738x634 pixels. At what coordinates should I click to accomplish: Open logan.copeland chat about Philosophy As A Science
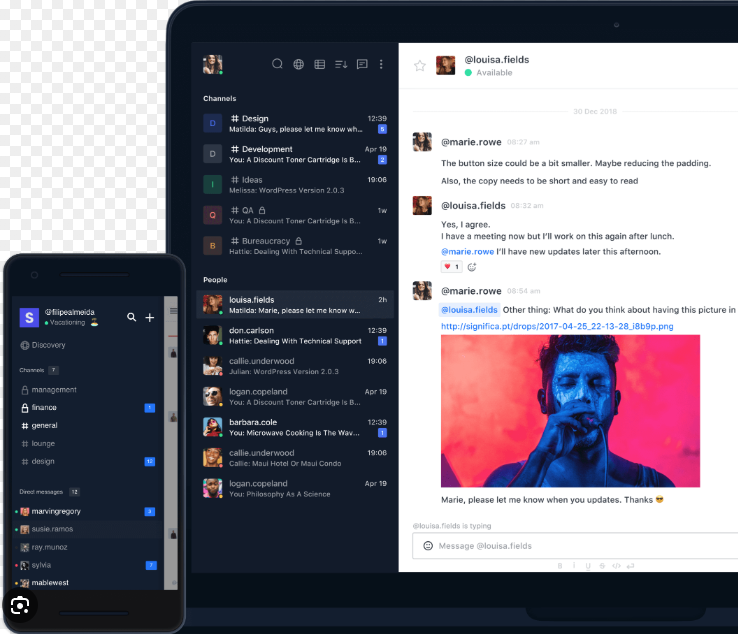point(295,488)
